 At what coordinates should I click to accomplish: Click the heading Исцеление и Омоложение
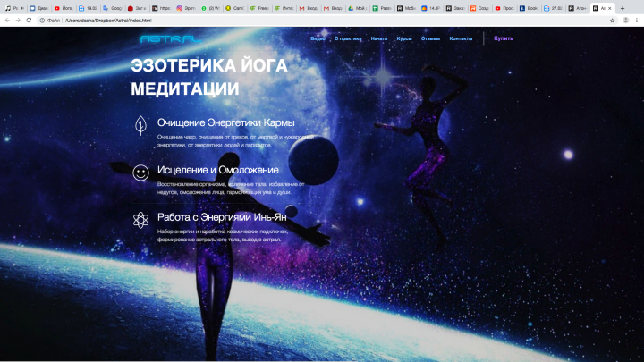point(218,170)
